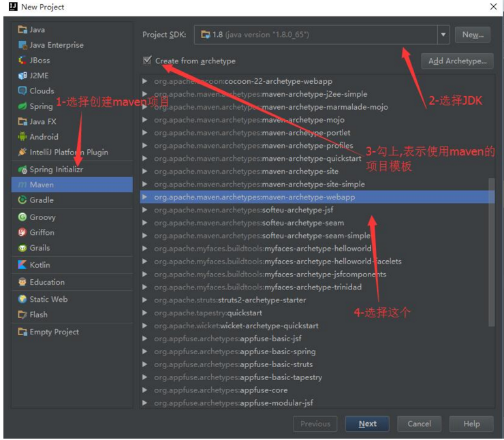Expand the maven-archetype-quickstart node

[x=144, y=158]
